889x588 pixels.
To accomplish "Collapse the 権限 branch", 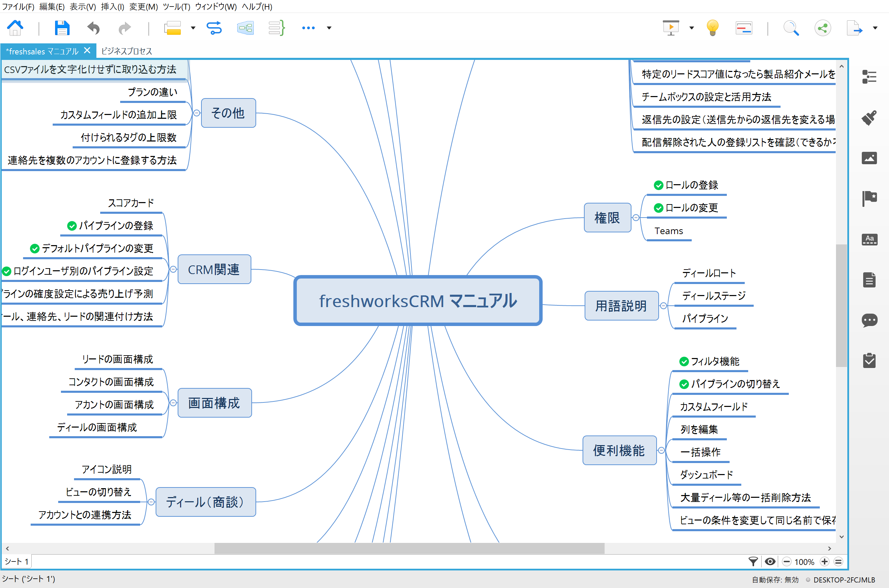I will coord(636,218).
